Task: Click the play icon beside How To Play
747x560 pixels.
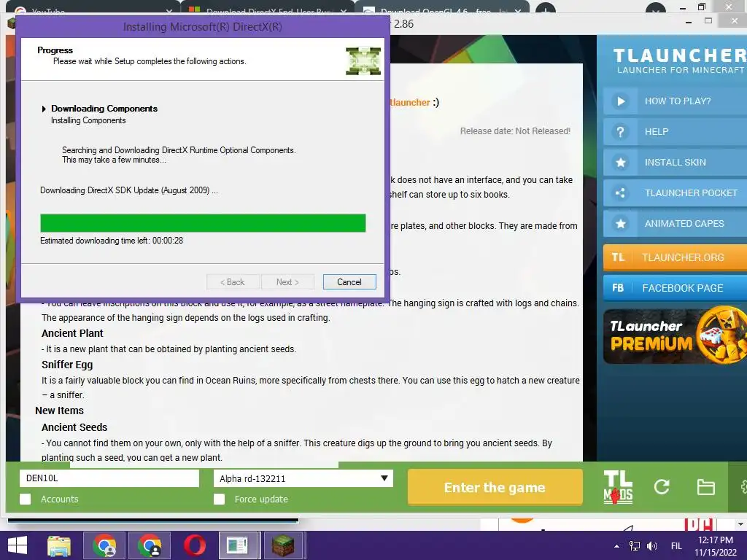Action: click(x=620, y=101)
